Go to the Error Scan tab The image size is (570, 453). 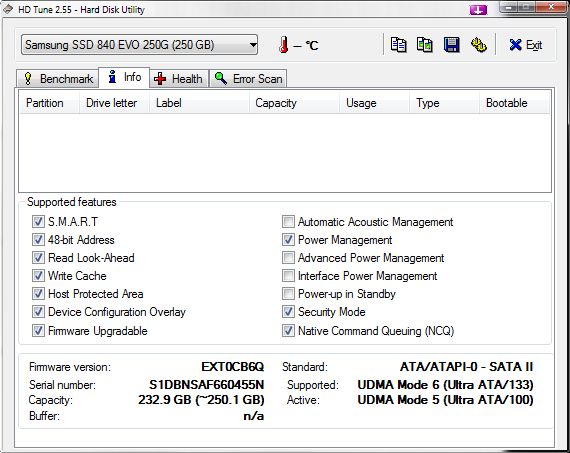(248, 79)
